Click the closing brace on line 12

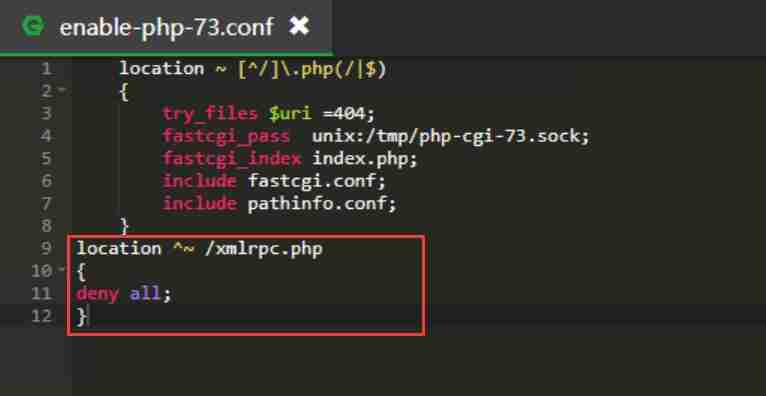click(82, 316)
